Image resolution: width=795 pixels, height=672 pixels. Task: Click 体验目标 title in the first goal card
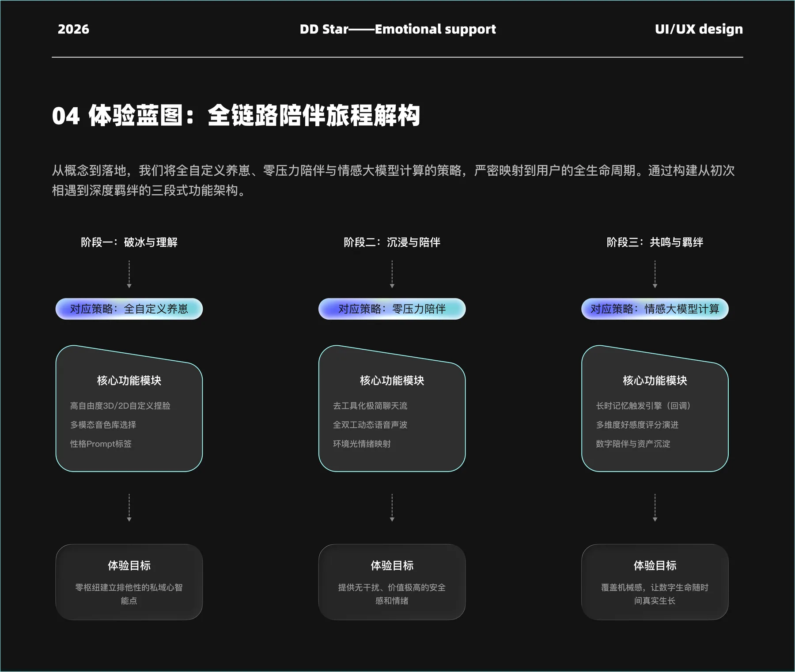[x=129, y=566]
